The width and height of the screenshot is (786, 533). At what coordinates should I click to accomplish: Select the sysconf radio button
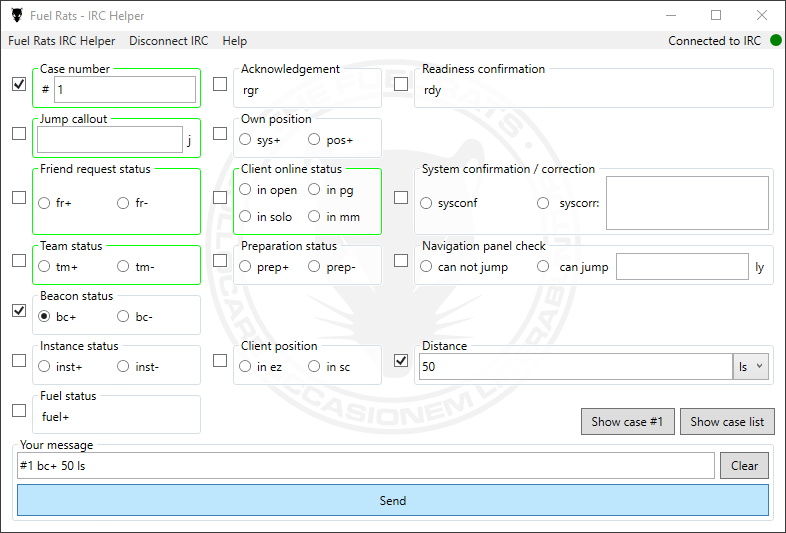(x=426, y=203)
